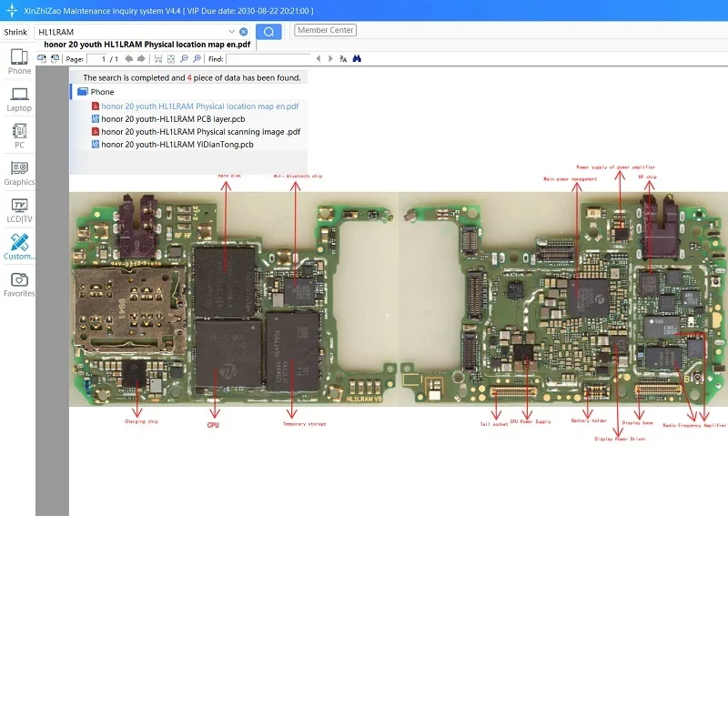This screenshot has width=728, height=728.
Task: Open the Member Center
Action: [x=326, y=30]
